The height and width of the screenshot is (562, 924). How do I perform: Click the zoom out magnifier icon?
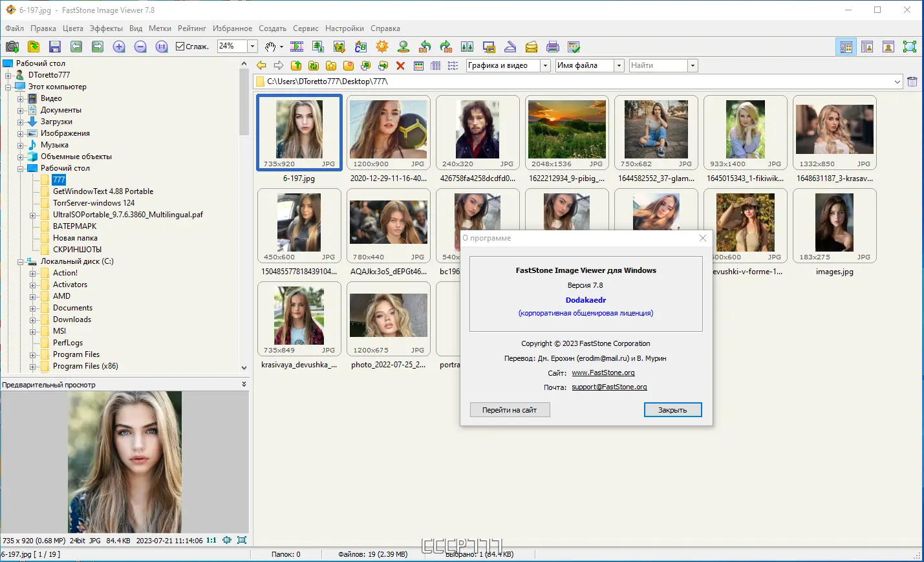pos(140,47)
